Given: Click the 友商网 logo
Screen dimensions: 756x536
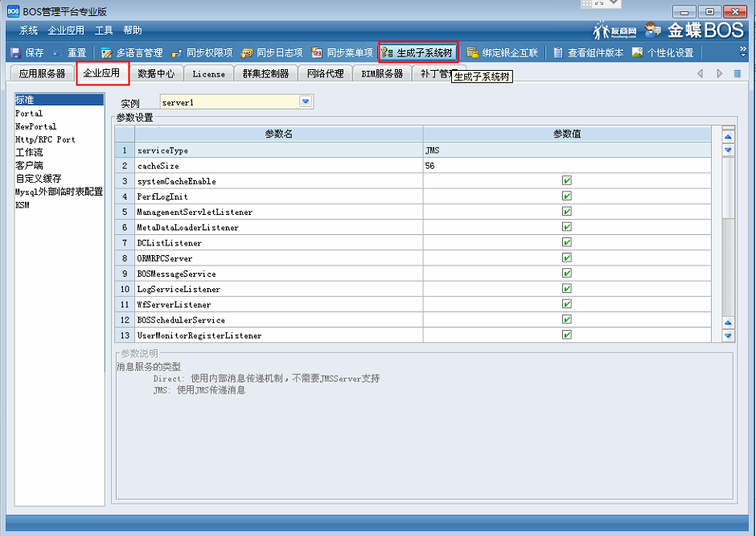Looking at the screenshot, I should click(x=614, y=31).
